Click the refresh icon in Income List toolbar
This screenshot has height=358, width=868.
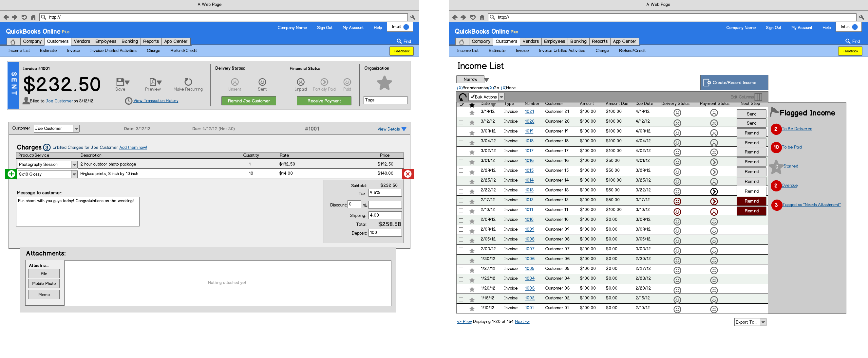click(x=463, y=97)
